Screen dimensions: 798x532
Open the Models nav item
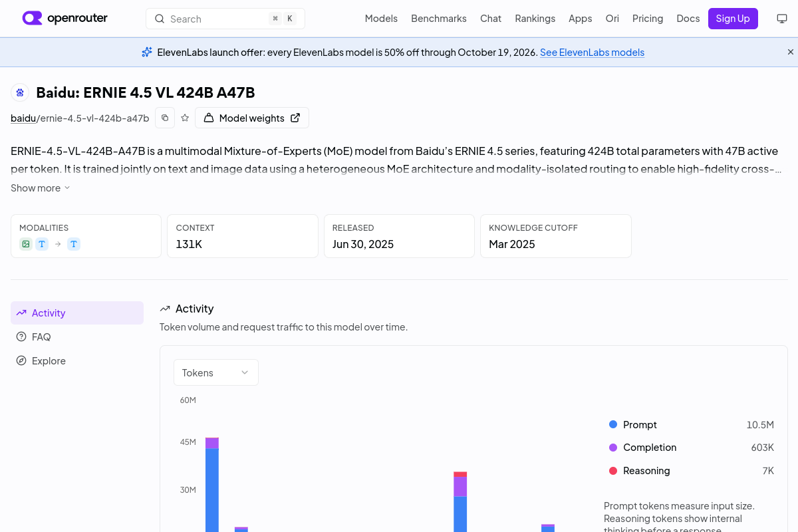[x=381, y=19]
